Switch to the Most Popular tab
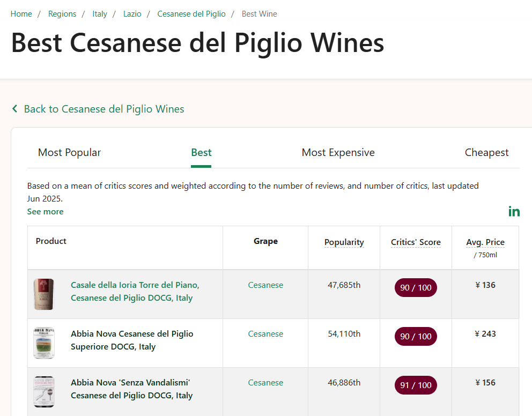The height and width of the screenshot is (416, 532). point(69,153)
